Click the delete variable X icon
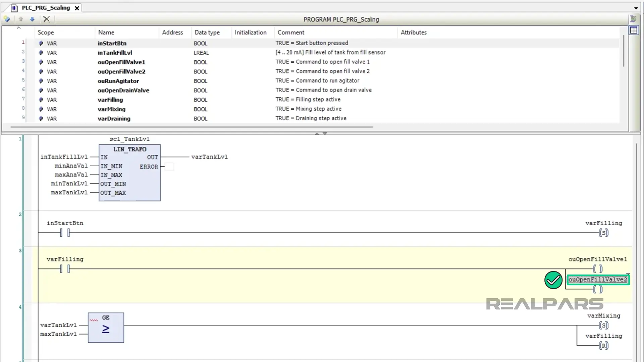 point(46,19)
